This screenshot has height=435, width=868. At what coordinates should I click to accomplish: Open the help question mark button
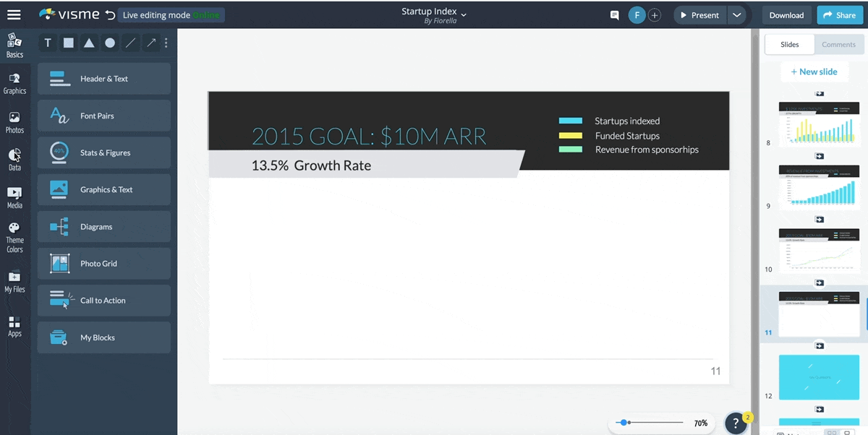[736, 423]
